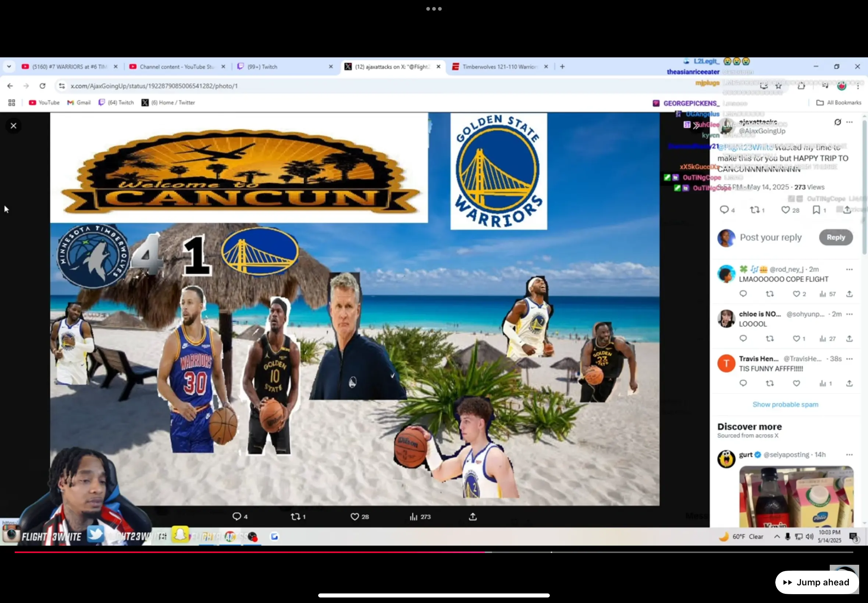Click the browser back arrow
Image resolution: width=868 pixels, height=603 pixels.
10,86
